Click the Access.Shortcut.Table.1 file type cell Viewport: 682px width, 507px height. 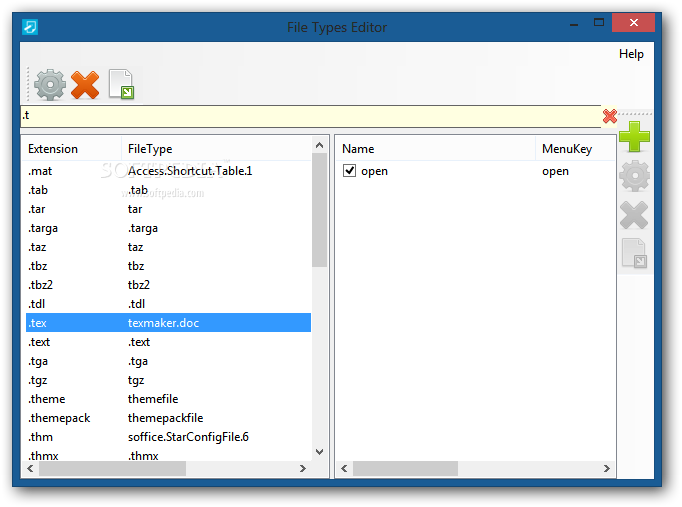190,171
